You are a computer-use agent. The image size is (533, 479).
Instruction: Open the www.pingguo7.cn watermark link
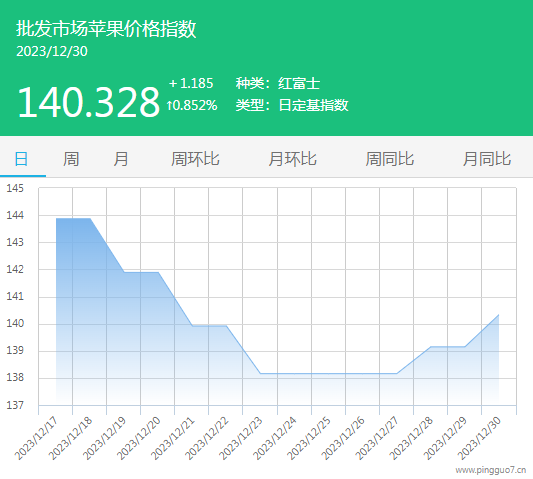point(491,470)
